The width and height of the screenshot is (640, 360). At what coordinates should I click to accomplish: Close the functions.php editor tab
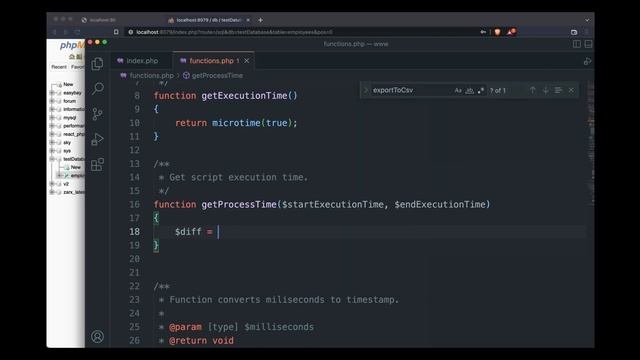tap(247, 61)
